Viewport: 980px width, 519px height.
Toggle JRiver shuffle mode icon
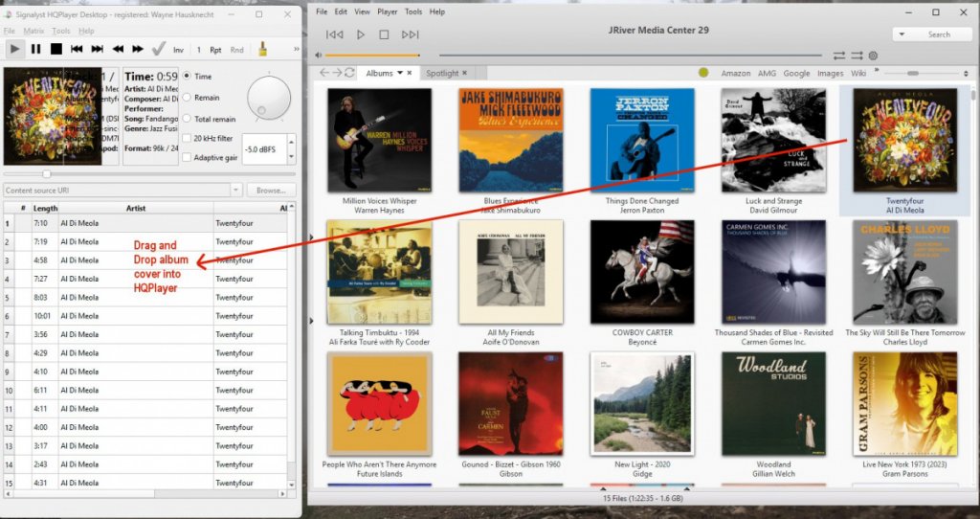coord(857,55)
